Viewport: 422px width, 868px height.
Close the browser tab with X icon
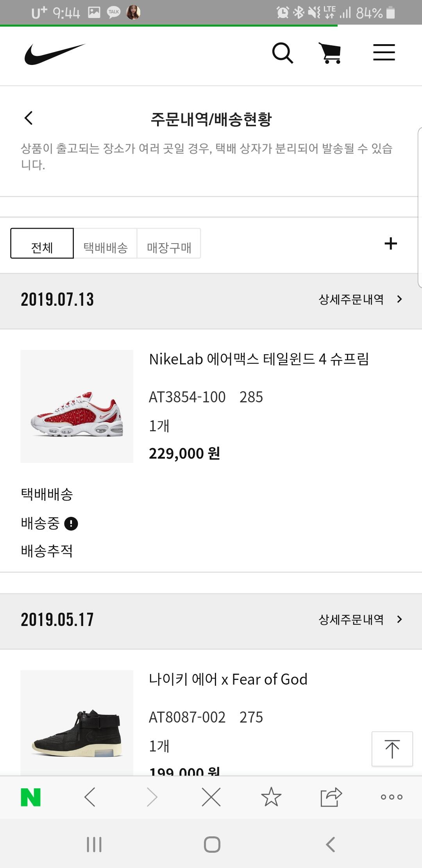211,797
